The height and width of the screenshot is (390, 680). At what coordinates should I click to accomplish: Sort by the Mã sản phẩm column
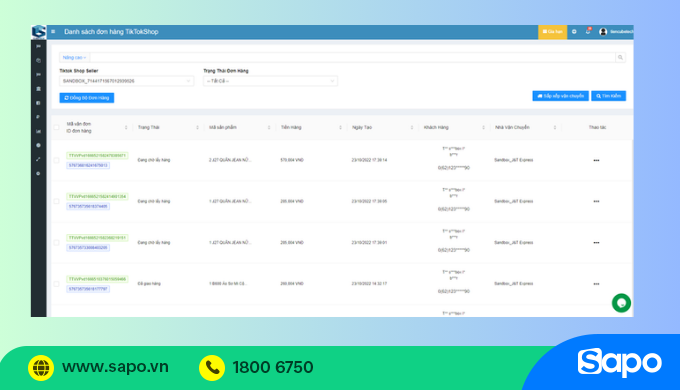pos(269,128)
